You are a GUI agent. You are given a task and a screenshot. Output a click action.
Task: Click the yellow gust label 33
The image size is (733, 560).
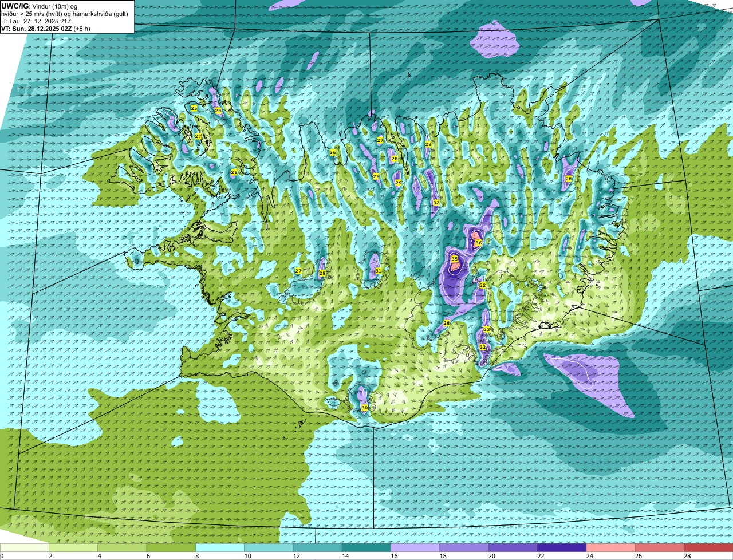486,329
